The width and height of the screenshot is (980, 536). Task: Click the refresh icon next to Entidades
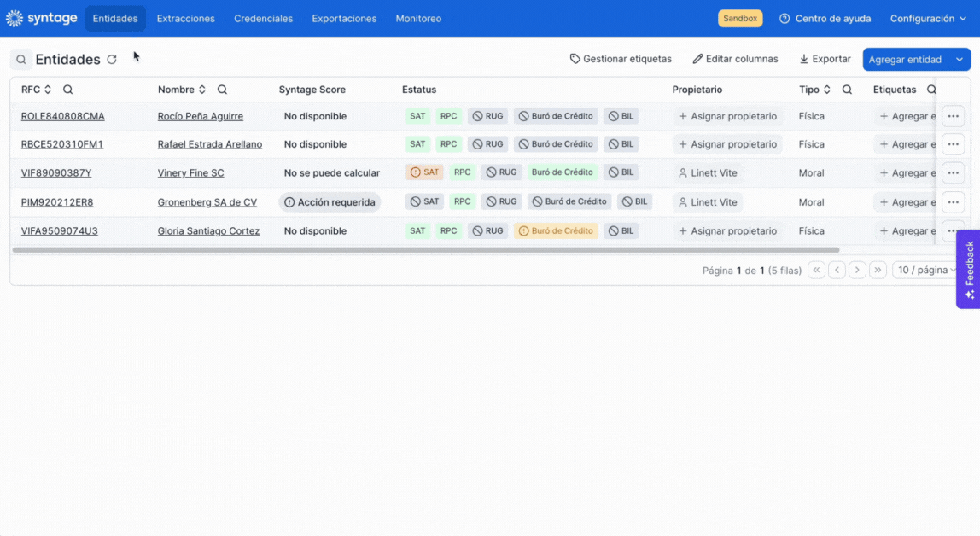[112, 60]
